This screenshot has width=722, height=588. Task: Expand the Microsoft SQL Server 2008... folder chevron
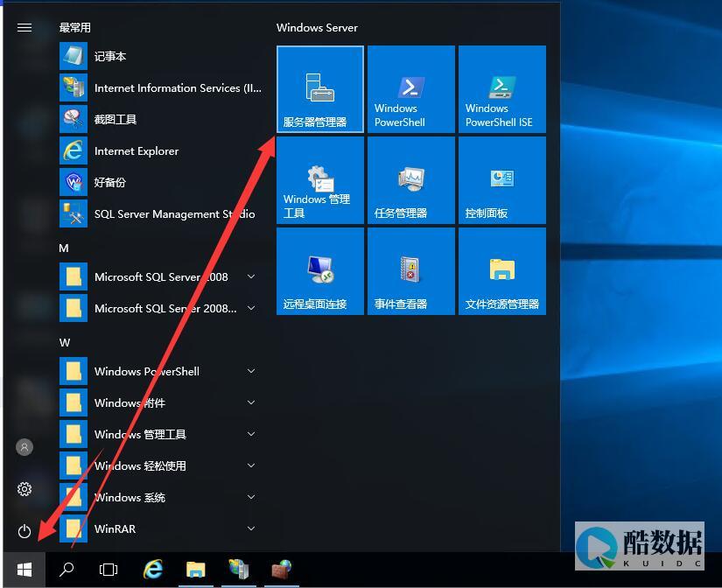[251, 308]
